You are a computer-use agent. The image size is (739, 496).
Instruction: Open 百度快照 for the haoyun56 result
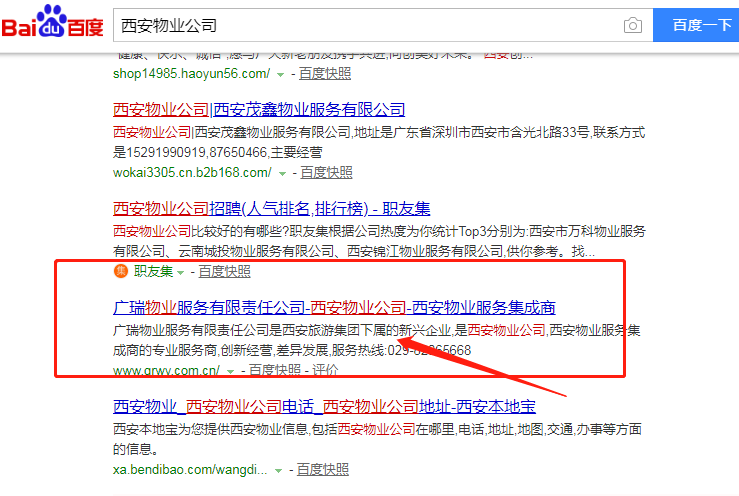click(x=325, y=74)
